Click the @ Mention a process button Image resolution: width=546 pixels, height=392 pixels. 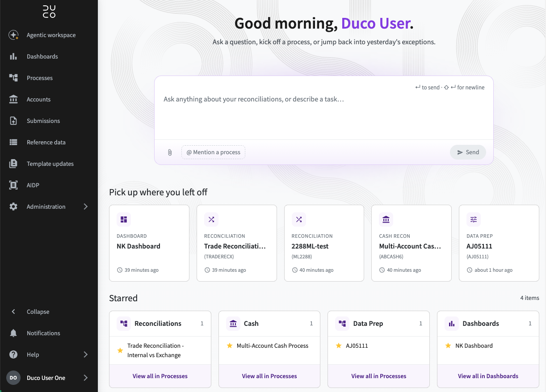(213, 152)
